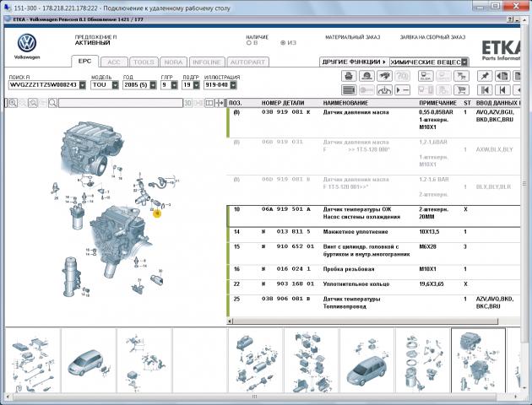The width and height of the screenshot is (532, 405).
Task: Select part number N 910 652 01
Action: tap(288, 246)
